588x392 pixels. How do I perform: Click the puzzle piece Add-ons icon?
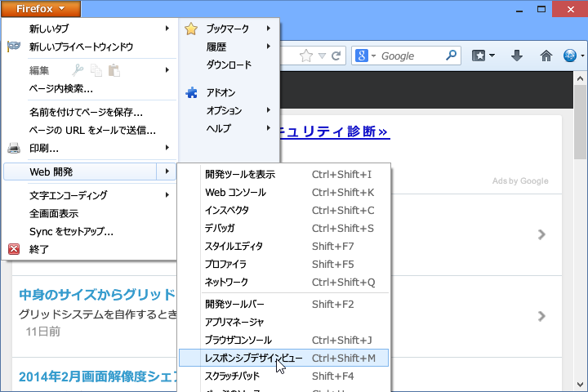(192, 92)
